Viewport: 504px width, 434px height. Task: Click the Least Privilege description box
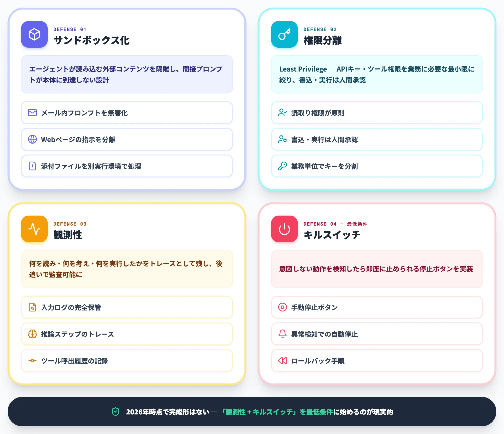[x=377, y=74]
